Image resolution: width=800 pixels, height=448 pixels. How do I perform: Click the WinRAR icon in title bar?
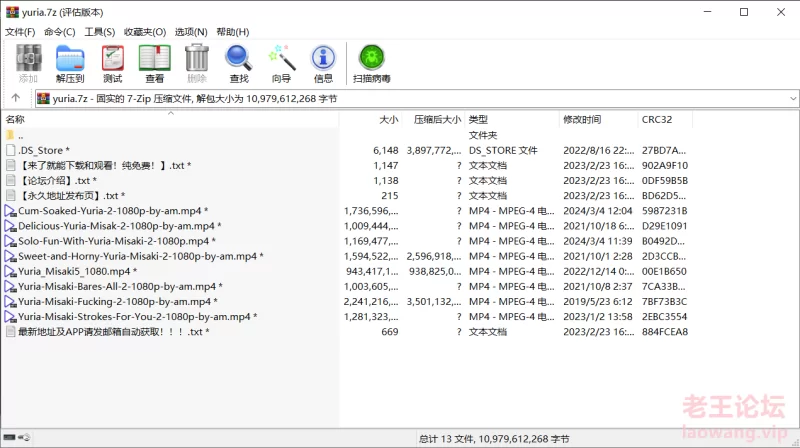(x=12, y=12)
